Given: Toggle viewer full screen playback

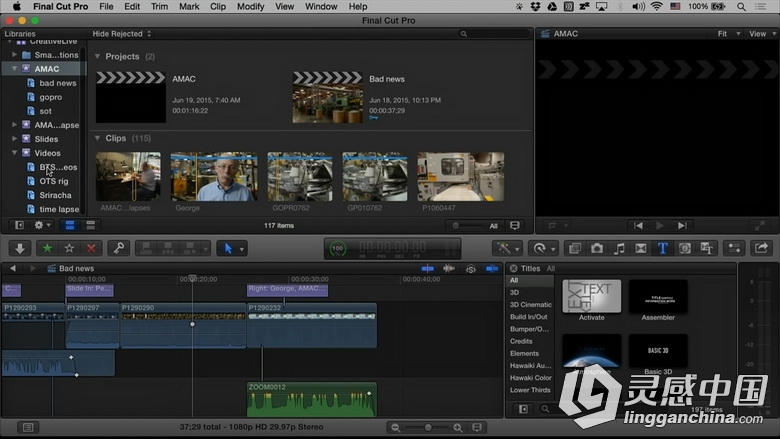Looking at the screenshot, I should point(760,226).
